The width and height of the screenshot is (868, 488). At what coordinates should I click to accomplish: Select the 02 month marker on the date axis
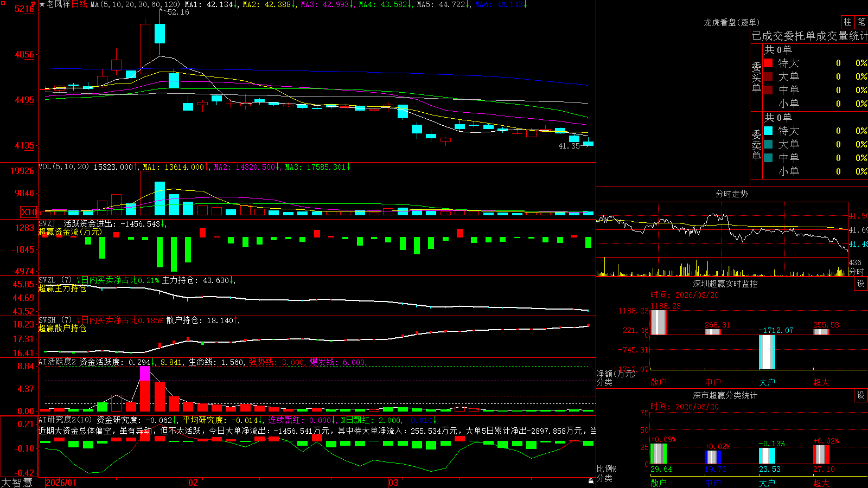(x=193, y=483)
